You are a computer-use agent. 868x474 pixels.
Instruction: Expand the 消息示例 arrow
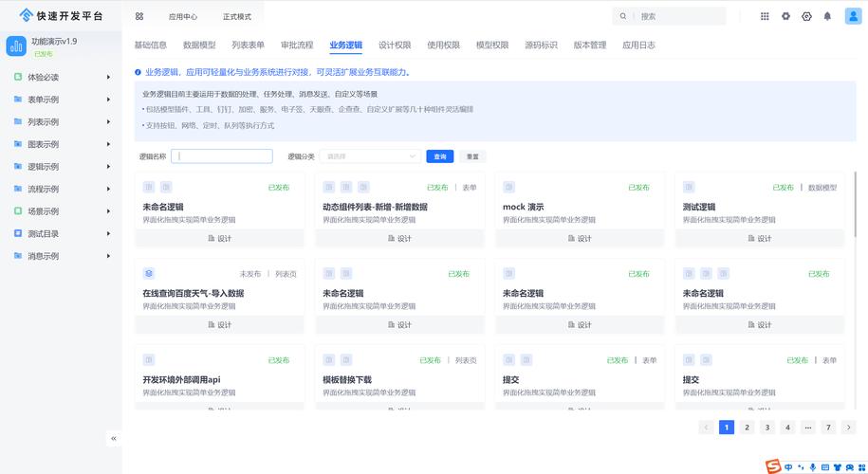coord(108,256)
